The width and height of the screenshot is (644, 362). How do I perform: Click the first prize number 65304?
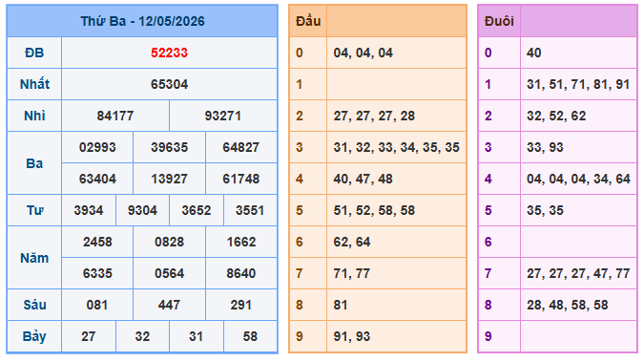169,84
